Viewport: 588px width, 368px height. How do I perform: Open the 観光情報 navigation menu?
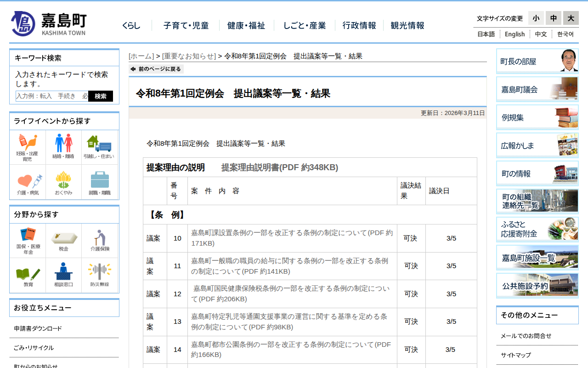click(x=407, y=26)
